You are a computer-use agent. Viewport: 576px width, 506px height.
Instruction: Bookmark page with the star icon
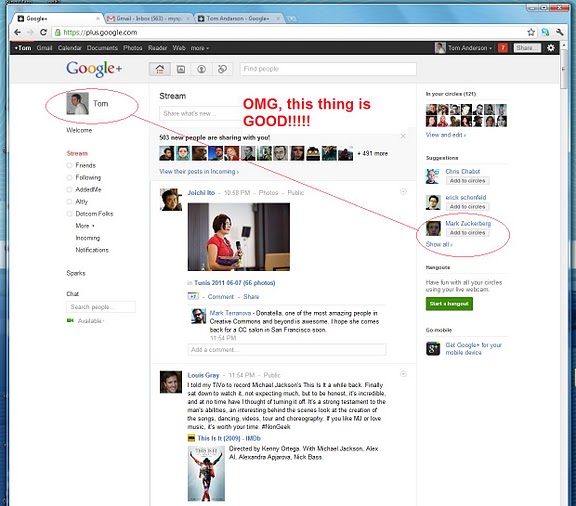tap(531, 32)
